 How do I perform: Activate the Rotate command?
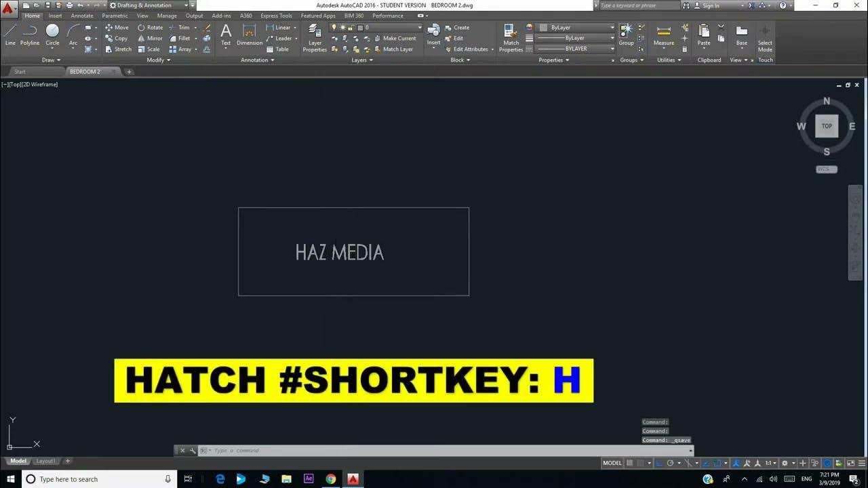151,28
